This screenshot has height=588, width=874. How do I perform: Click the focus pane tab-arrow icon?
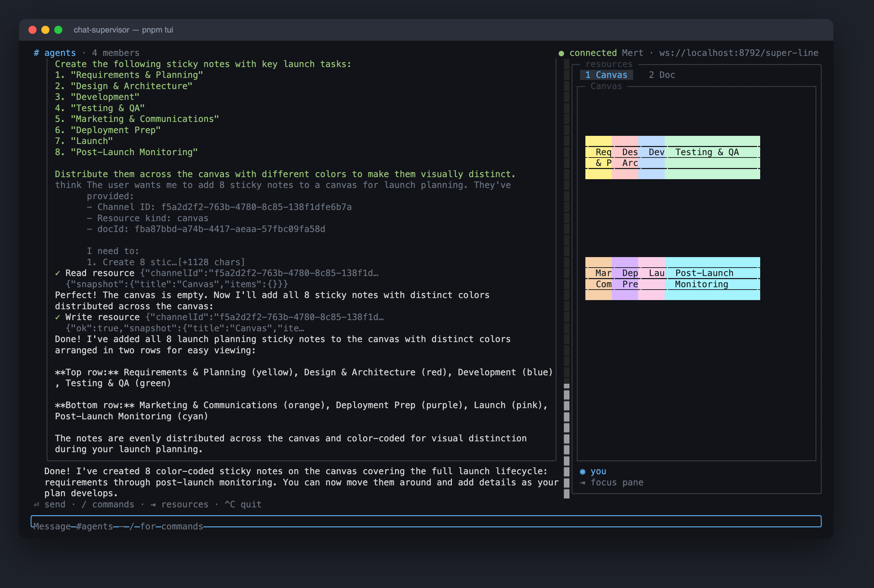(583, 483)
